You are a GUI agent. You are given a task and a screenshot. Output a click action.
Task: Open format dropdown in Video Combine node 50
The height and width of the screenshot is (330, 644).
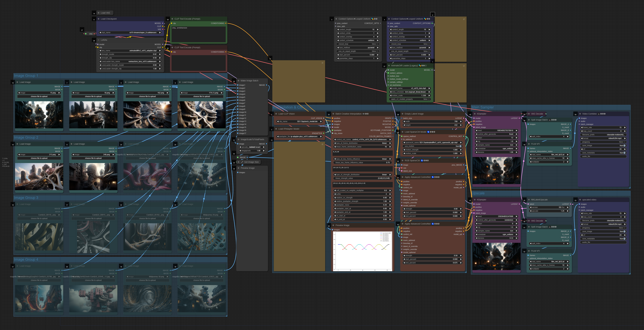click(603, 138)
